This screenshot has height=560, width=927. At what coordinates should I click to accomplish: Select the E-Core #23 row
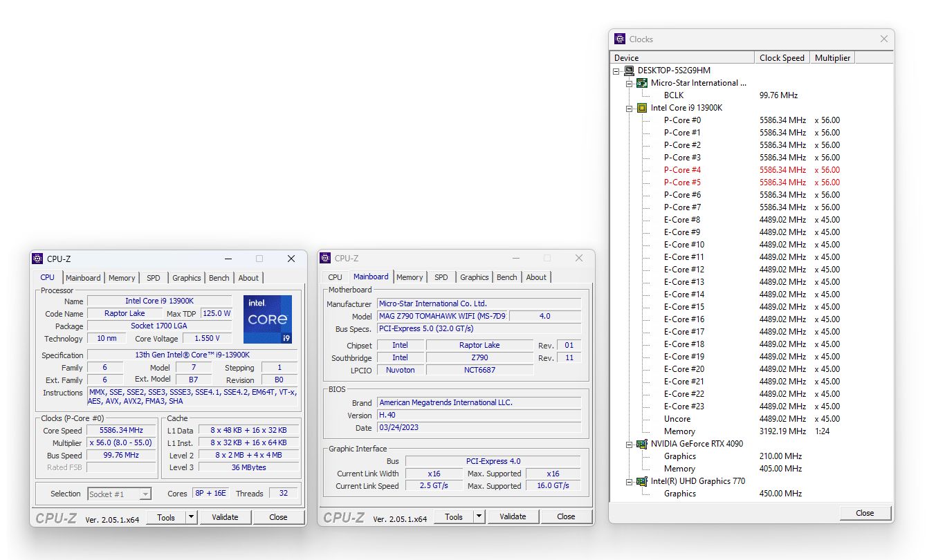(x=752, y=407)
